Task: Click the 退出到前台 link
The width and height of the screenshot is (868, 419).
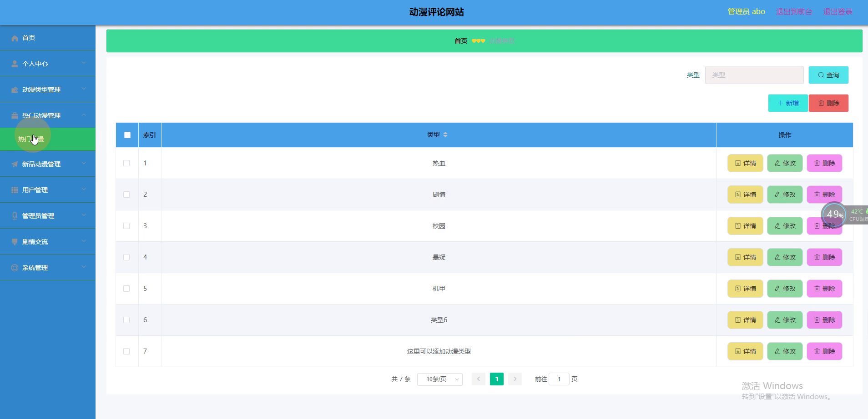Action: (794, 12)
